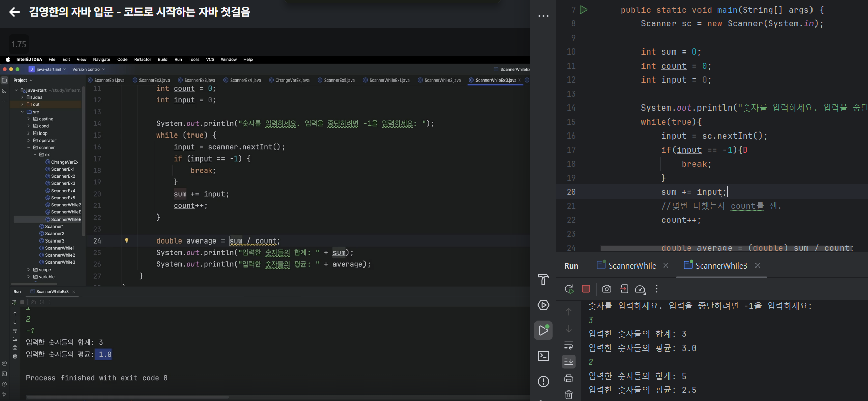
Task: Stop the running process with red square
Action: tap(586, 289)
